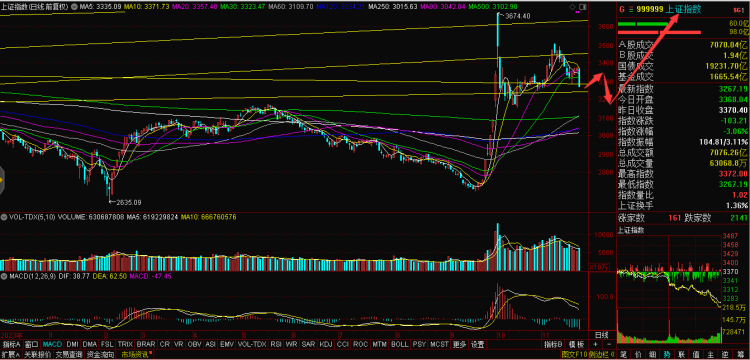Expand the 指标A indicator list

[x=11, y=344]
